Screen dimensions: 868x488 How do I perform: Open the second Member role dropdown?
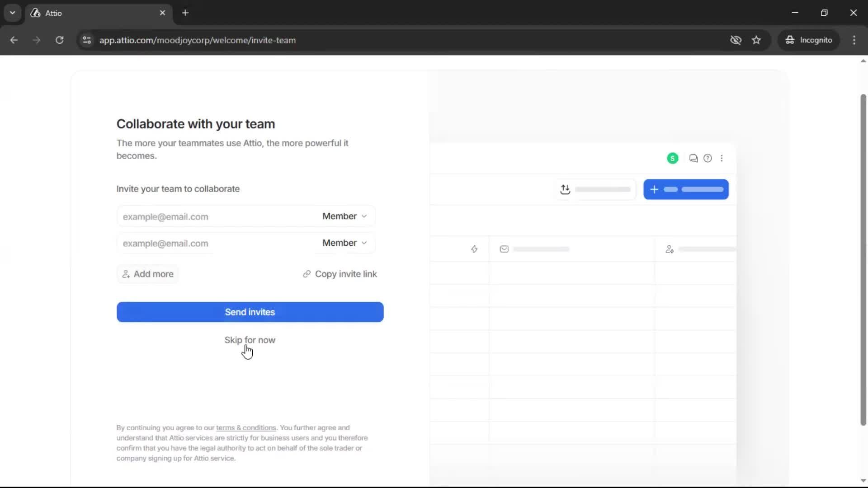point(344,243)
